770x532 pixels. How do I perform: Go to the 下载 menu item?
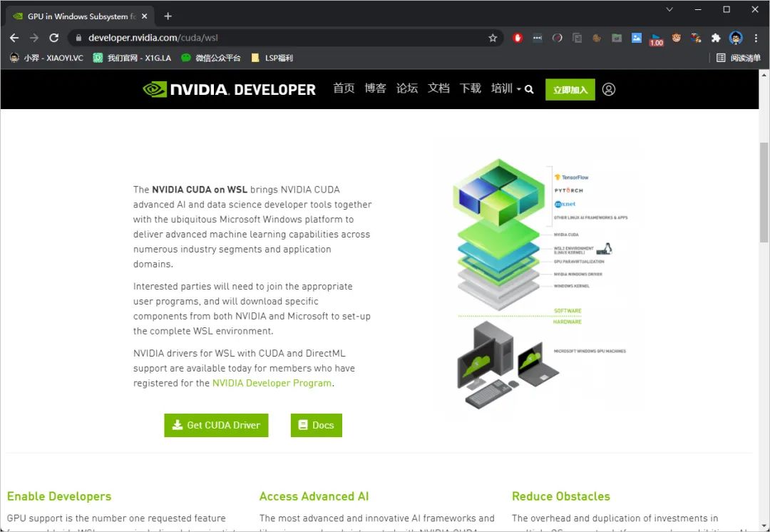(x=470, y=88)
